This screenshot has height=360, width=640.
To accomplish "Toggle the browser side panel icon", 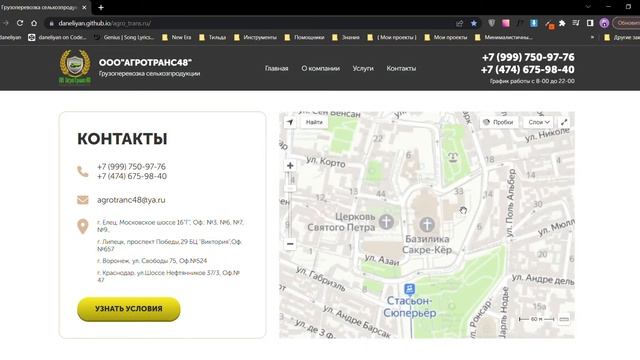I will point(590,23).
